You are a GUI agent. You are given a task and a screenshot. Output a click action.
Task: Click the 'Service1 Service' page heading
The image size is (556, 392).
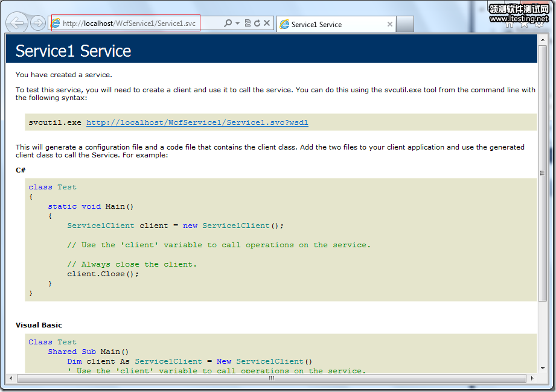click(74, 51)
